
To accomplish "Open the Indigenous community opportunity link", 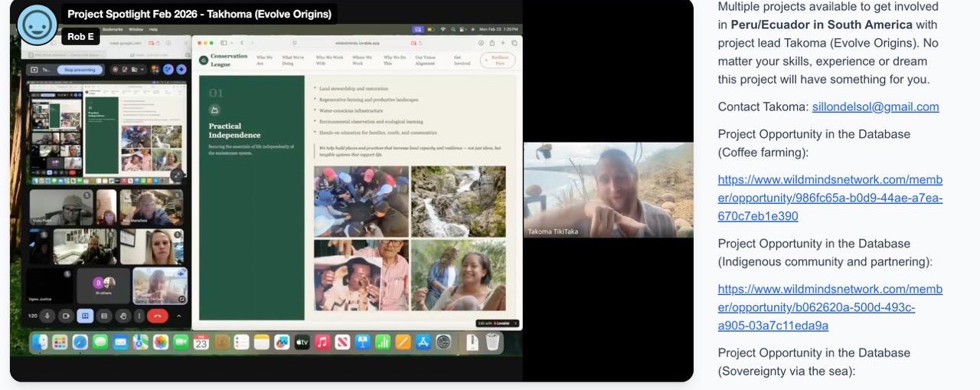I will pyautogui.click(x=830, y=307).
